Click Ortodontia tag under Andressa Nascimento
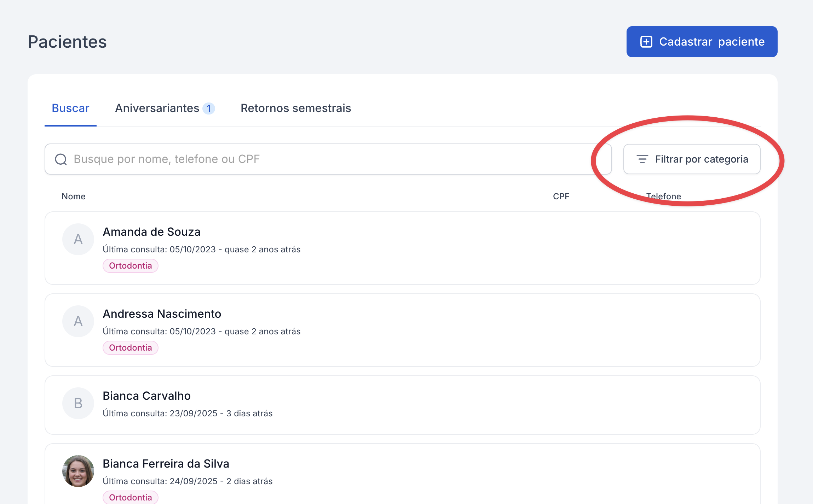 click(x=130, y=348)
